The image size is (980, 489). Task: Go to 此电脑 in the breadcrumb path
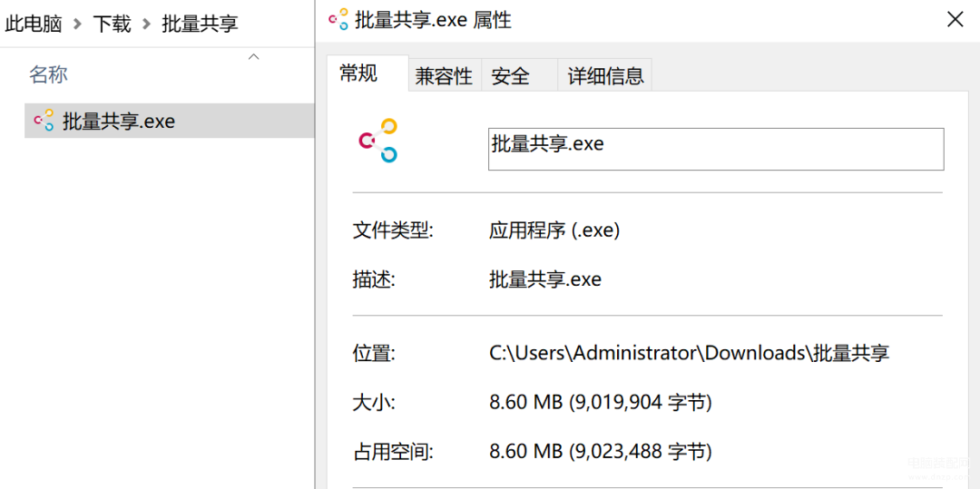point(34,24)
